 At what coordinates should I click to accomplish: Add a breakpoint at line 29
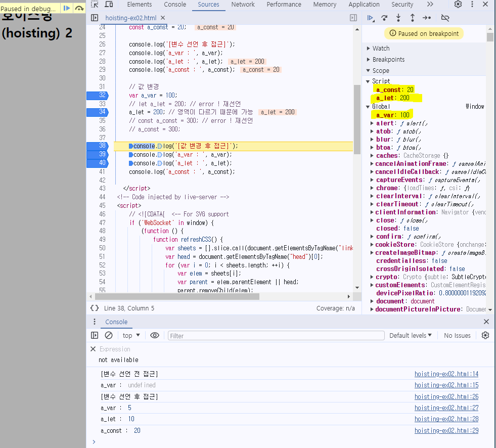(102, 70)
